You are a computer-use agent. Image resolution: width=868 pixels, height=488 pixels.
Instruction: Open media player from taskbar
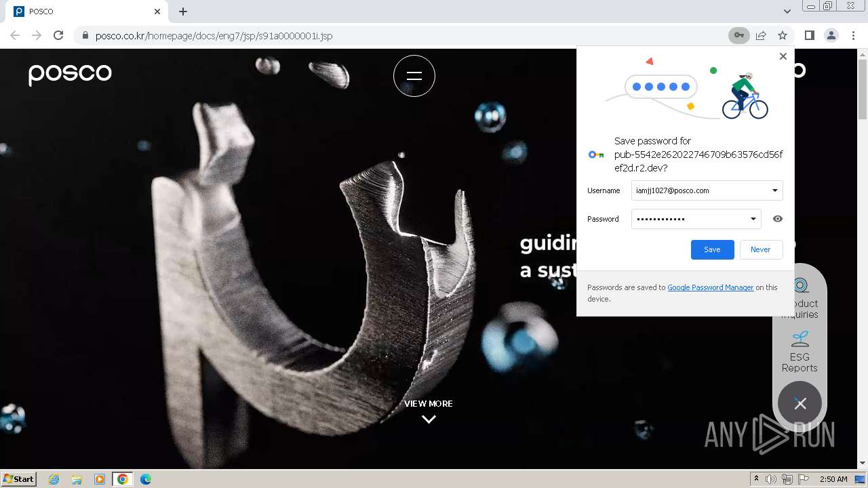(x=100, y=479)
